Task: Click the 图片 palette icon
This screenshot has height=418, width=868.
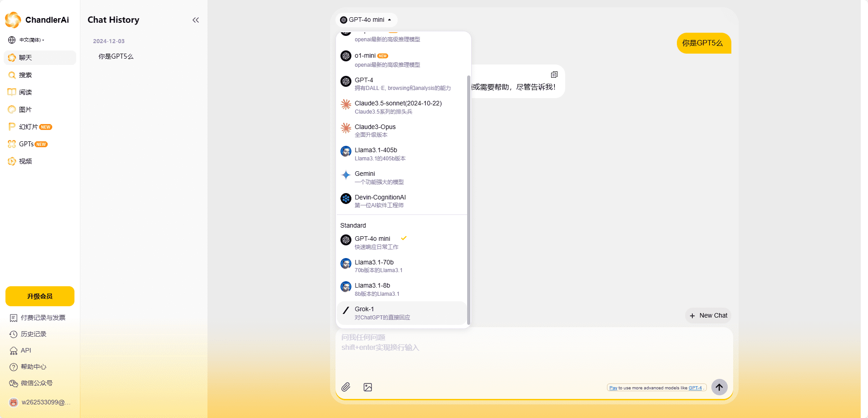Action: pos(12,109)
